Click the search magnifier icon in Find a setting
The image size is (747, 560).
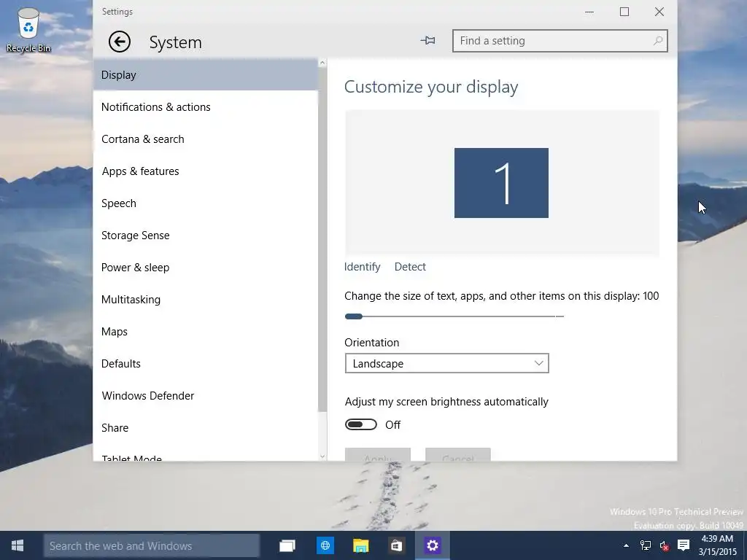click(x=658, y=41)
